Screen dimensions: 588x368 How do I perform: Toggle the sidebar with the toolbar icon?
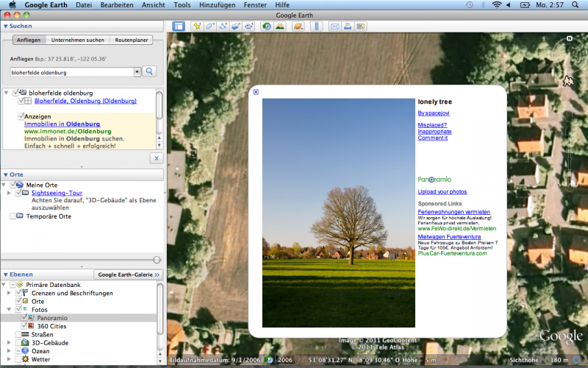pyautogui.click(x=179, y=26)
